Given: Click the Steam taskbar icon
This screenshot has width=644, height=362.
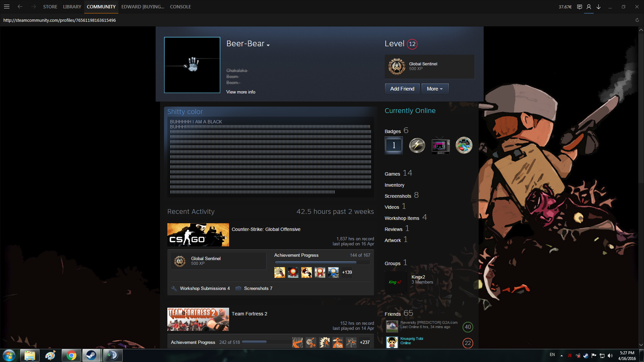Looking at the screenshot, I should point(91,355).
